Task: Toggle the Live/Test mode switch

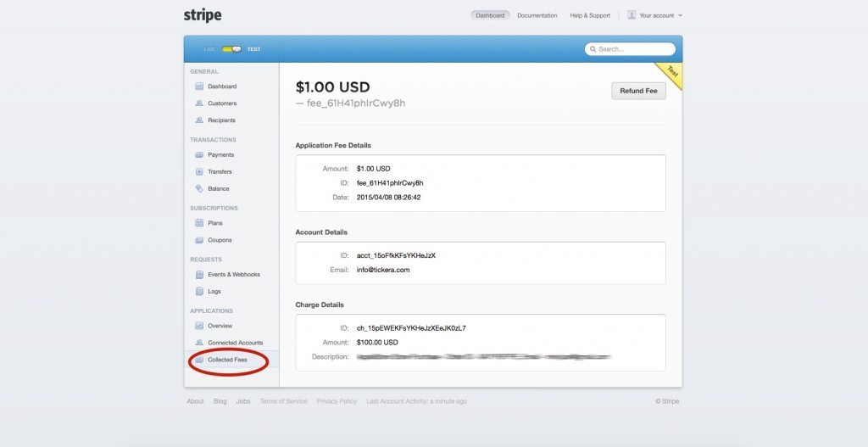Action: point(232,49)
